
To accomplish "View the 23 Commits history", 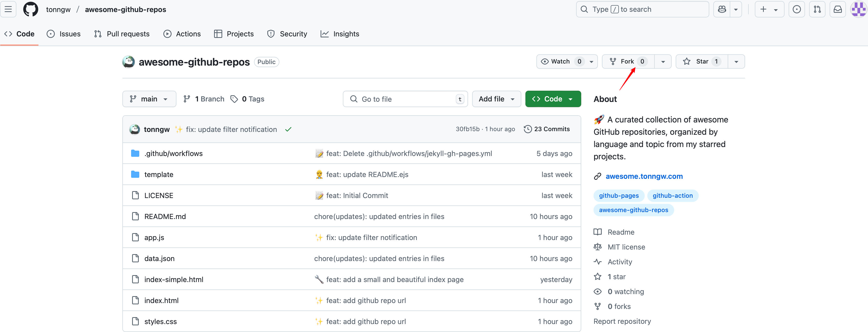I will click(547, 129).
